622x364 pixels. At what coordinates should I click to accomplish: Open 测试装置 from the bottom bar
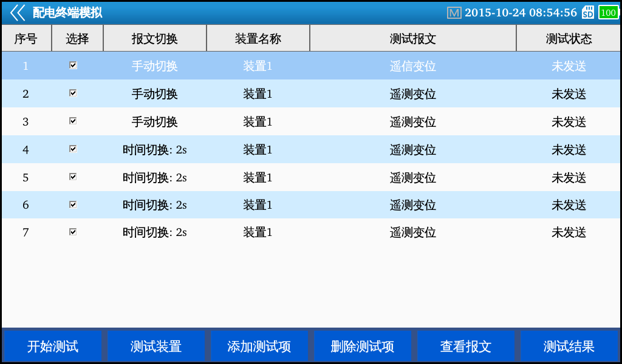156,346
